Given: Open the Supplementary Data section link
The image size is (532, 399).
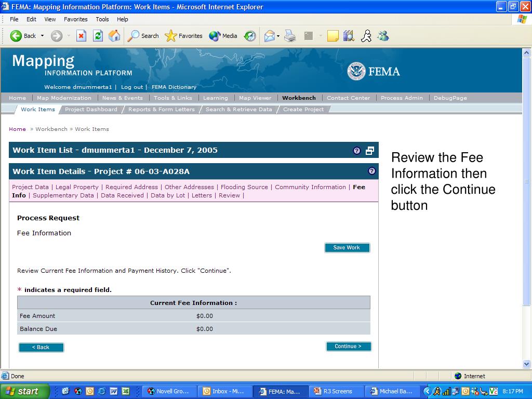Looking at the screenshot, I should (x=63, y=195).
